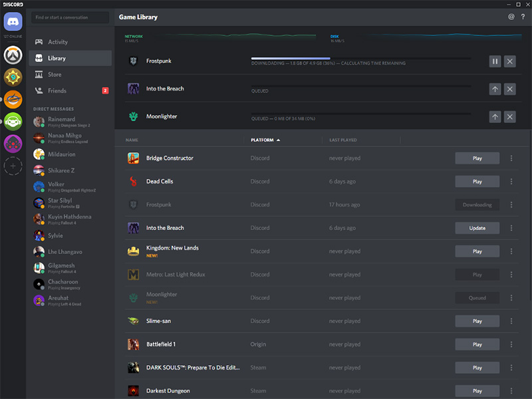Select the Library tab
532x399 pixels.
[70, 58]
